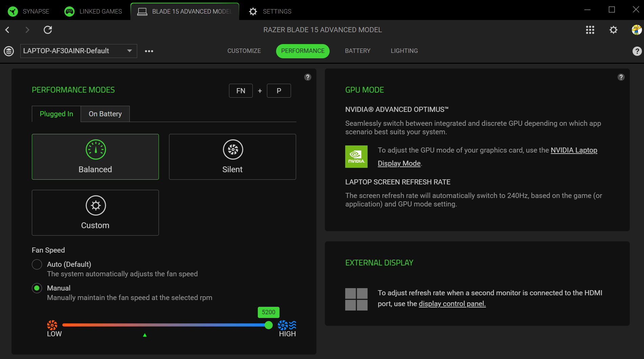
Task: Click the Fan Speed label
Action: pos(48,250)
